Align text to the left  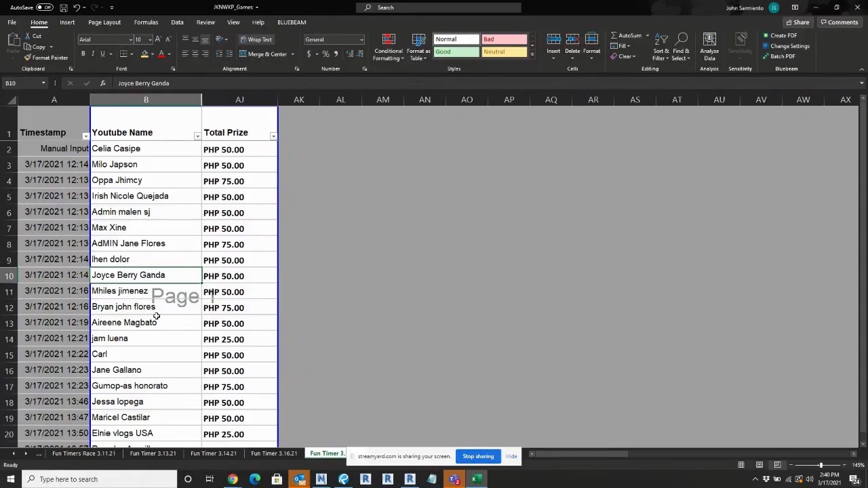click(185, 54)
